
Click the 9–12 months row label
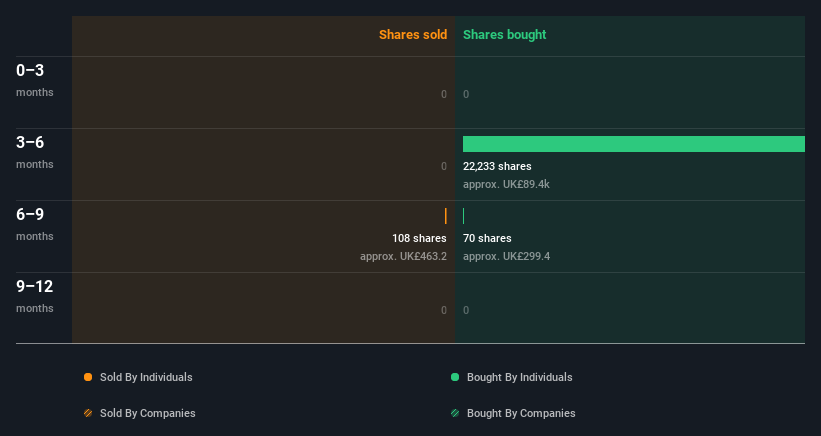point(35,296)
